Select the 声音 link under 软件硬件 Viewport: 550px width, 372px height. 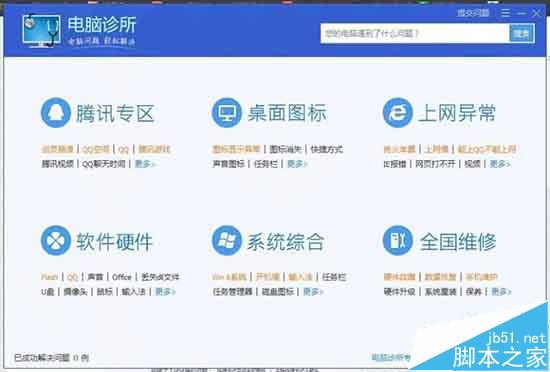point(95,277)
